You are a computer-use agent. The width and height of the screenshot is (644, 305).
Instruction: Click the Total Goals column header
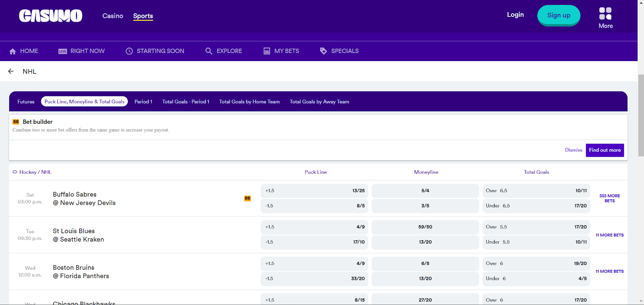pyautogui.click(x=537, y=172)
